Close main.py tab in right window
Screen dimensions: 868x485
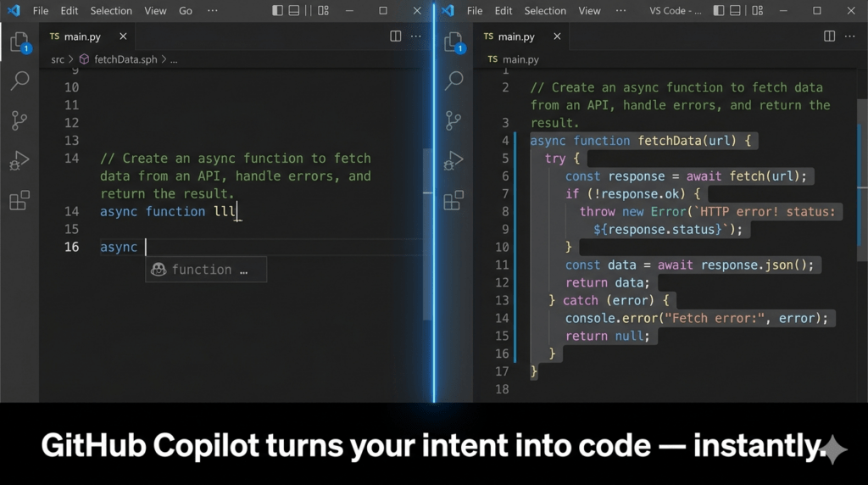point(557,36)
